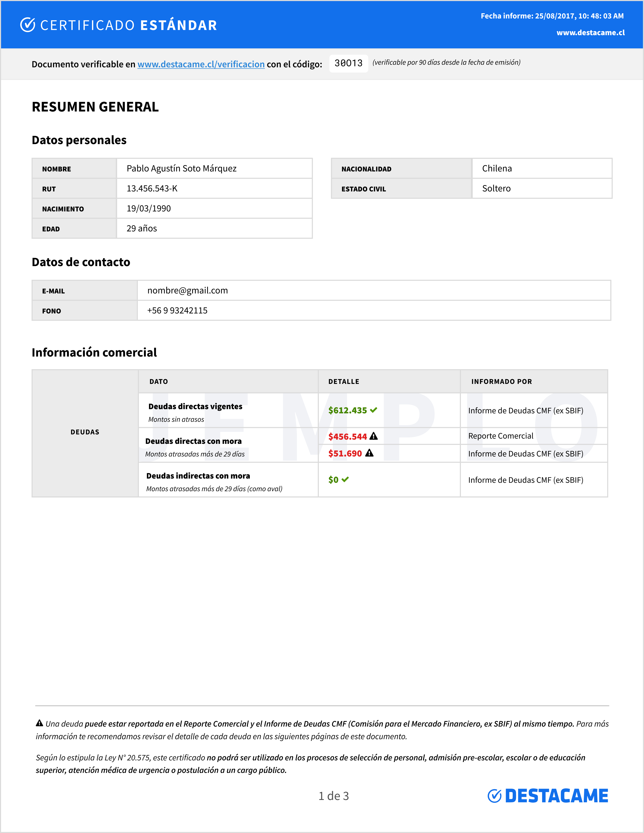
Task: Select the green checkmark beside $612.435
Action: point(374,410)
